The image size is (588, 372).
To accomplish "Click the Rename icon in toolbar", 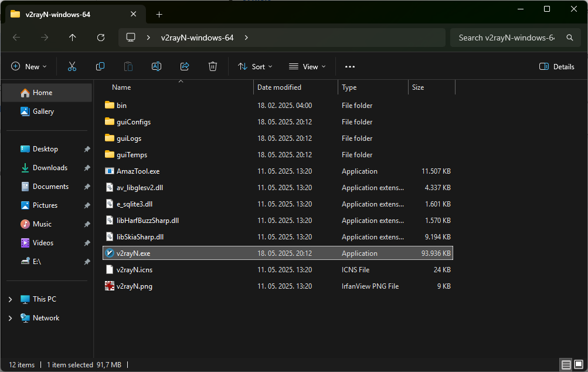I will click(x=157, y=67).
